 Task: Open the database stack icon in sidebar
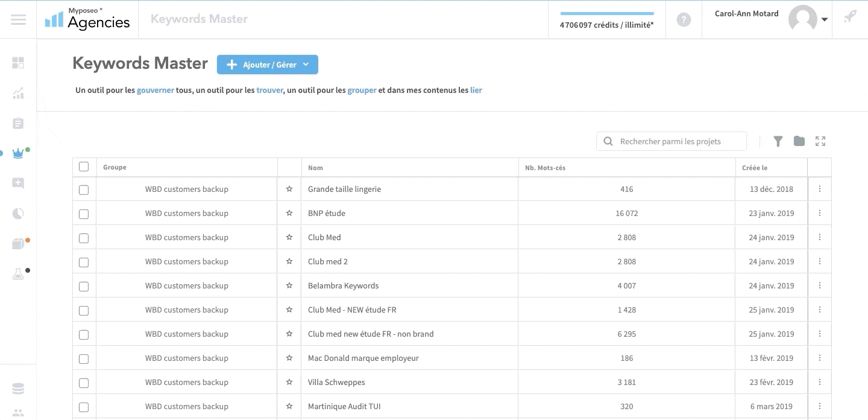18,389
